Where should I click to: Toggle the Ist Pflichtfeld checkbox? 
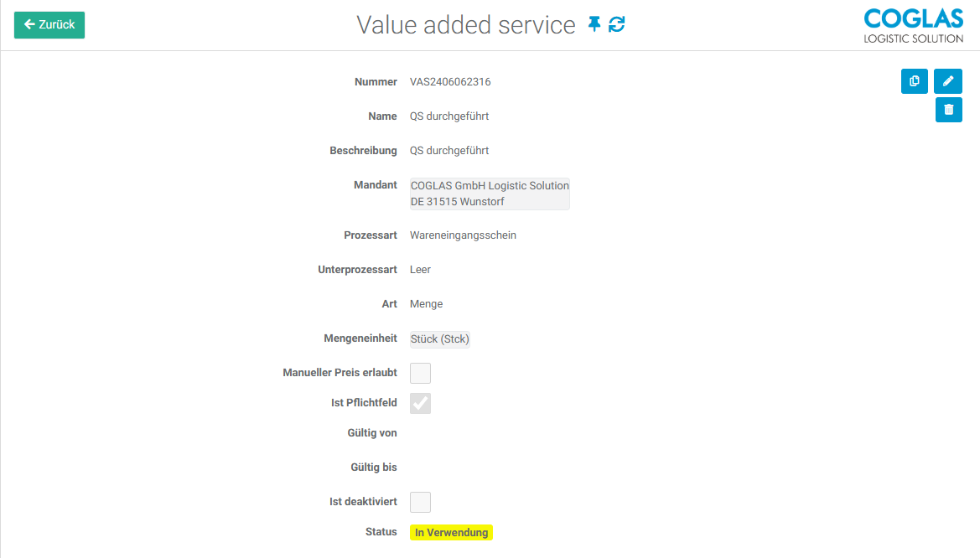(420, 403)
